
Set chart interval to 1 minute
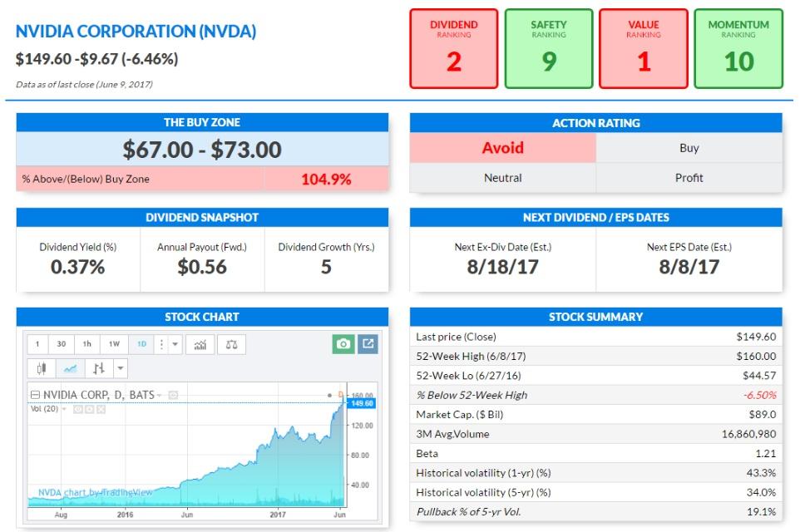pyautogui.click(x=37, y=344)
